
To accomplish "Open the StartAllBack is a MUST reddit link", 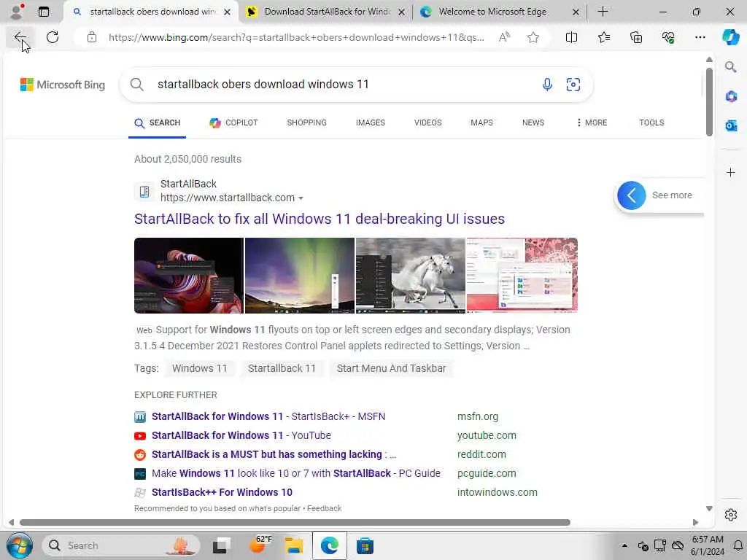I will coord(274,454).
